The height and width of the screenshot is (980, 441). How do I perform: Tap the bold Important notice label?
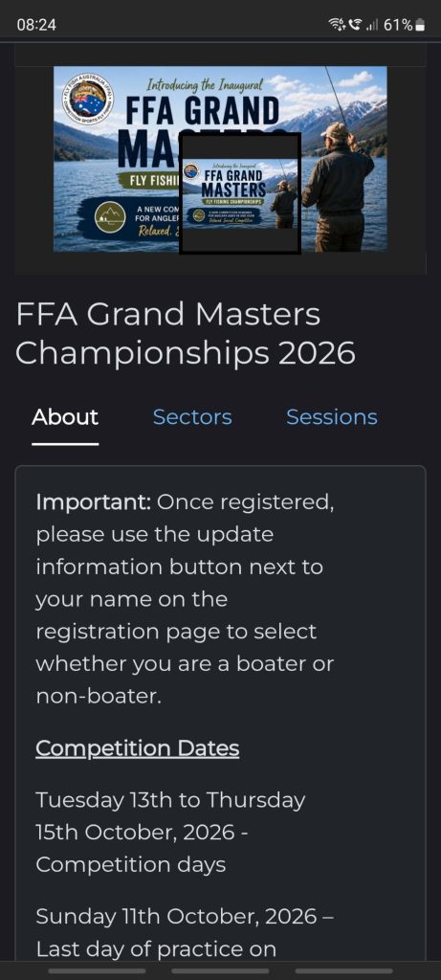(x=93, y=501)
